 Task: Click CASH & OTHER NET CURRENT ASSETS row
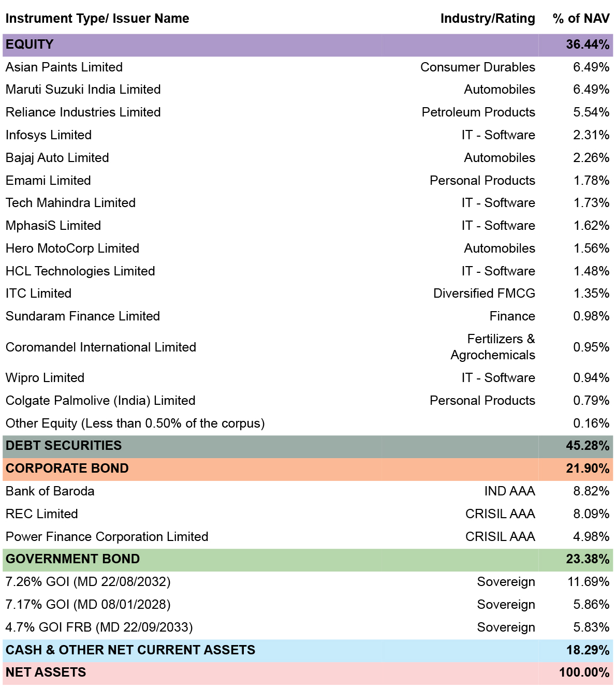(x=307, y=650)
